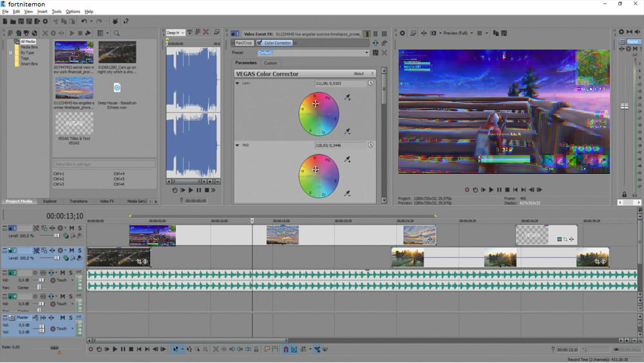Animate the Low parameter clock icon
644x363 pixels.
[370, 83]
